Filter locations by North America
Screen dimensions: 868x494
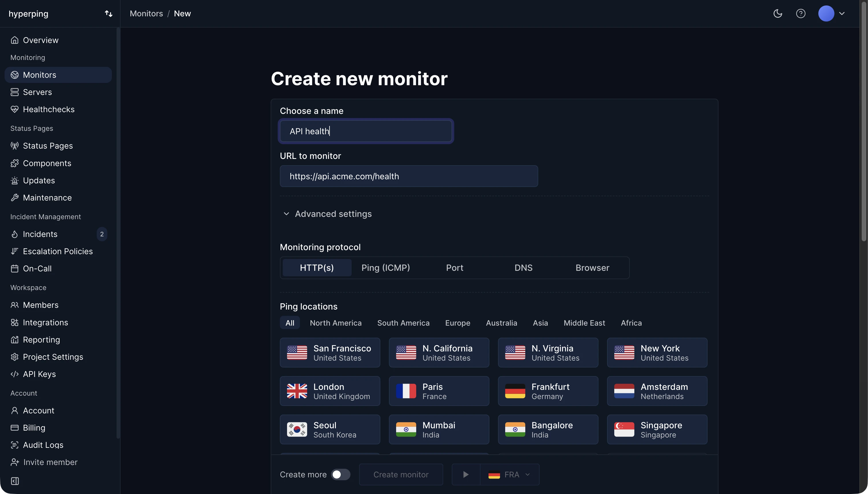click(x=335, y=323)
